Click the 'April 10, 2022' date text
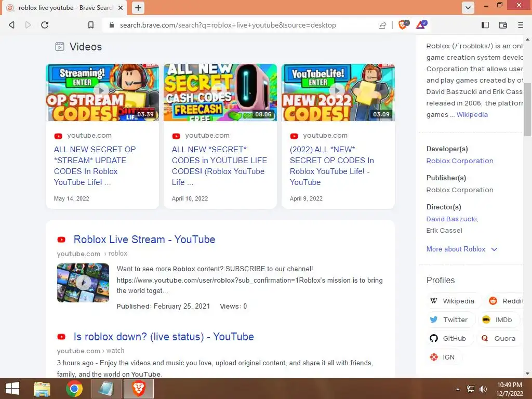Screen dimensions: 532x399 coord(190,198)
